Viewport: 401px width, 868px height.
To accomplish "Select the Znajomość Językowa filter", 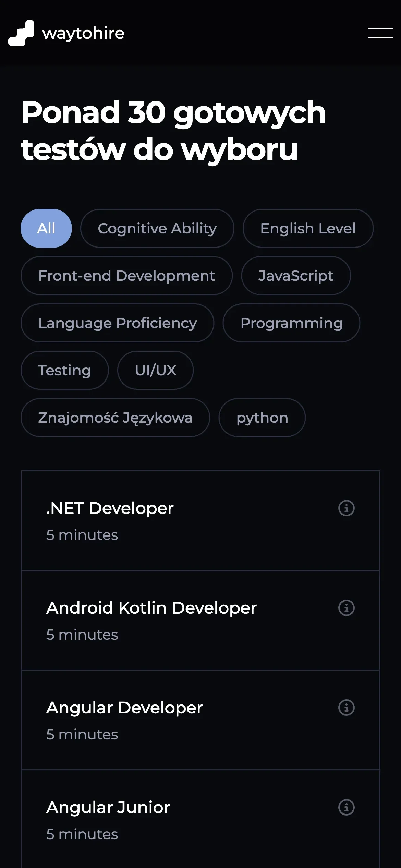I will [x=116, y=418].
